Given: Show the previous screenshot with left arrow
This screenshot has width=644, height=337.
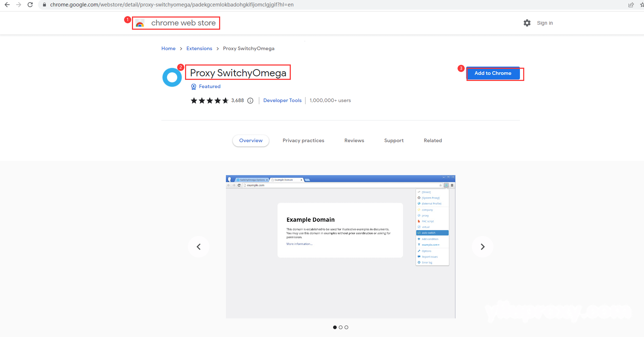Looking at the screenshot, I should [199, 247].
